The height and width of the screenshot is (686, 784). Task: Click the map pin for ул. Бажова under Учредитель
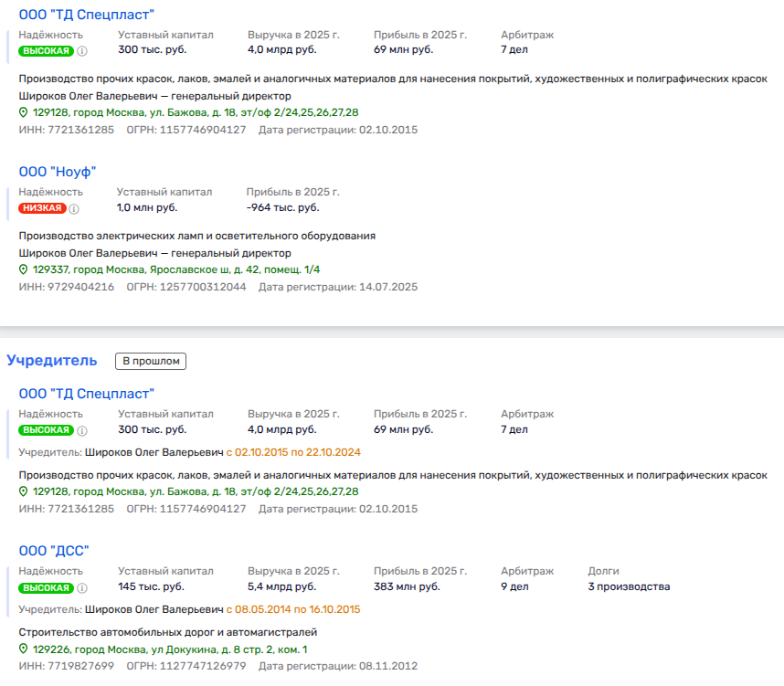point(24,491)
